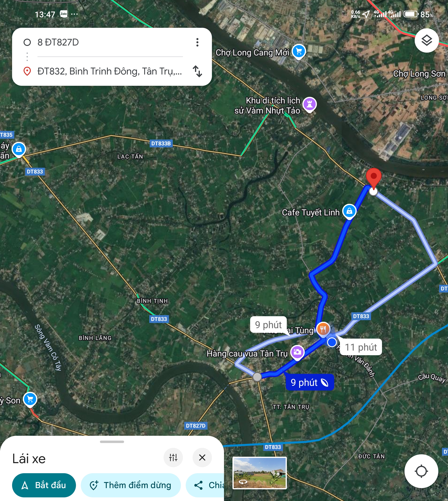Image resolution: width=448 pixels, height=501 pixels.
Task: Choose the 11 phút alternate route
Action: (x=361, y=347)
